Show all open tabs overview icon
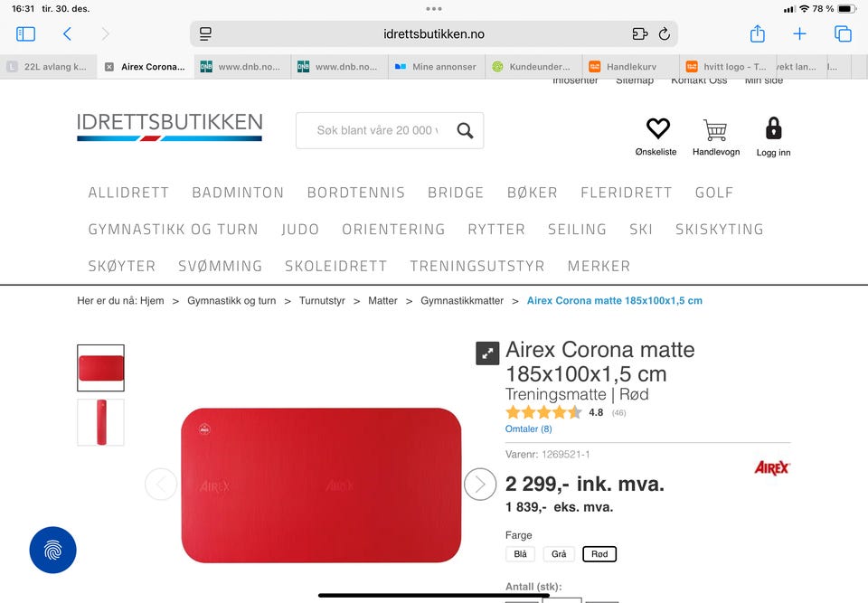Image resolution: width=868 pixels, height=603 pixels. point(843,34)
